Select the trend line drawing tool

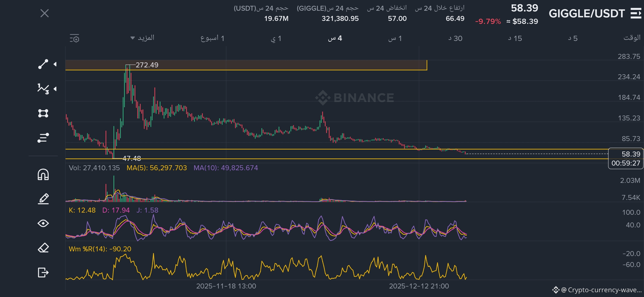click(43, 64)
